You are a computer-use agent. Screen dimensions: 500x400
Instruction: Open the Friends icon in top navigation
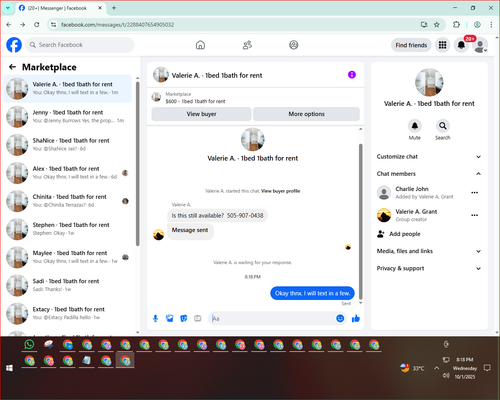(247, 45)
